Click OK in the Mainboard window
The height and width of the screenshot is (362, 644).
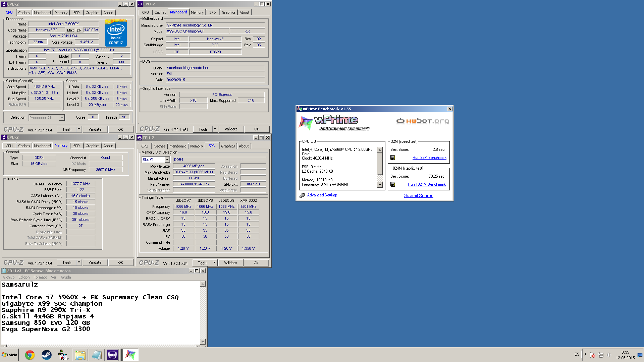pos(257,129)
